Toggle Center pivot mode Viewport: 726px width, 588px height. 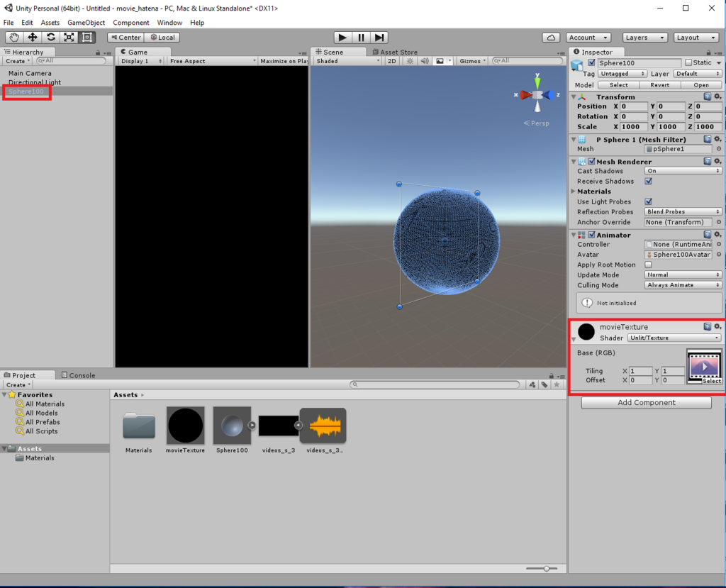[125, 38]
